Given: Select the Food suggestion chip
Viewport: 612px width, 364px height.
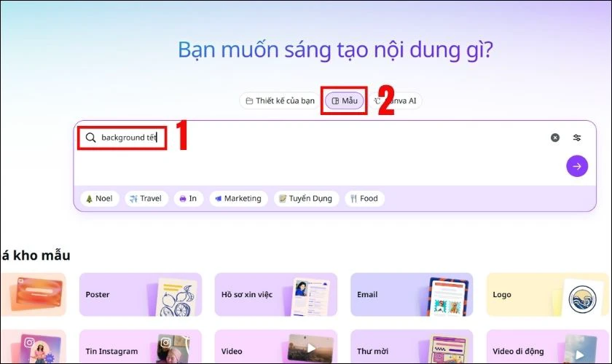Looking at the screenshot, I should click(364, 199).
